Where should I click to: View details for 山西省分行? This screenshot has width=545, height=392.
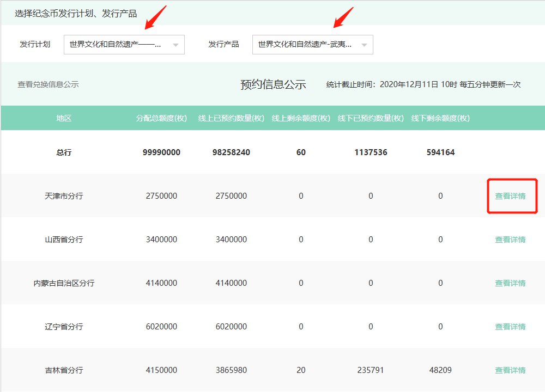click(x=510, y=240)
